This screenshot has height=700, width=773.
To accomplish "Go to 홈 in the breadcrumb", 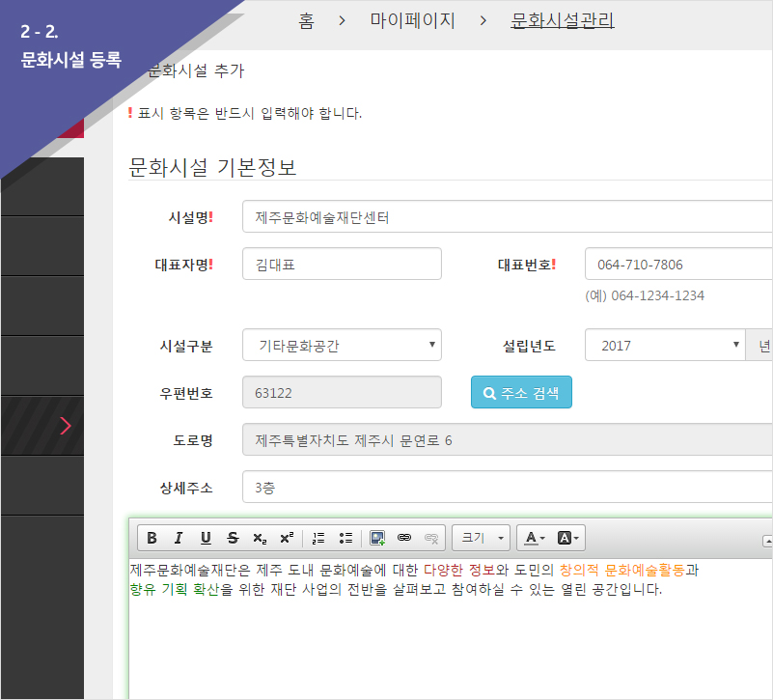I will click(x=306, y=20).
